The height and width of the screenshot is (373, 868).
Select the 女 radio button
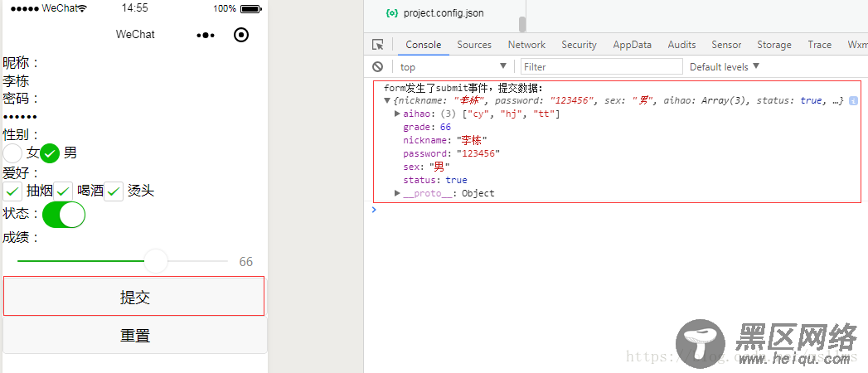point(12,153)
